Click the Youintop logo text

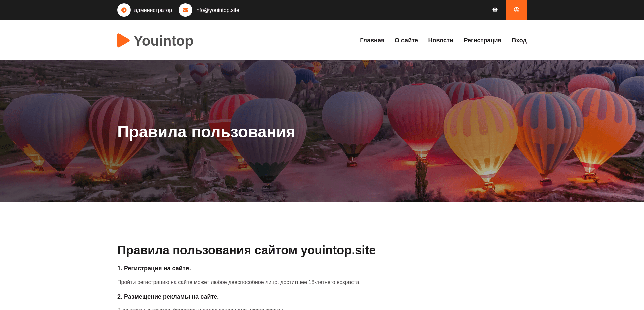click(163, 40)
